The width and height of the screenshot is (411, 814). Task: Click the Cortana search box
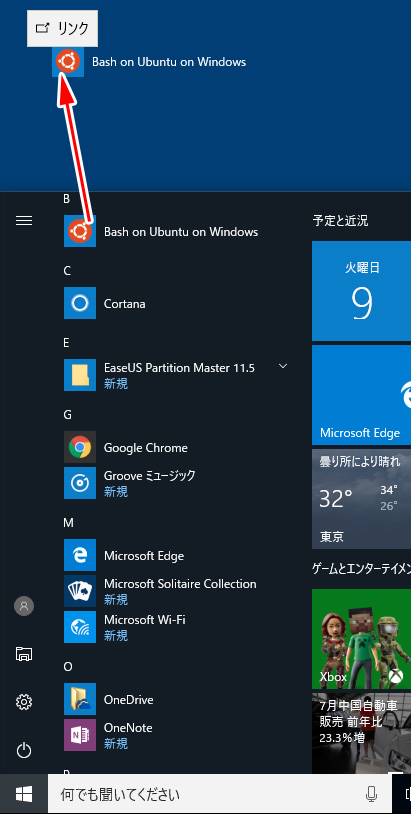coord(220,794)
